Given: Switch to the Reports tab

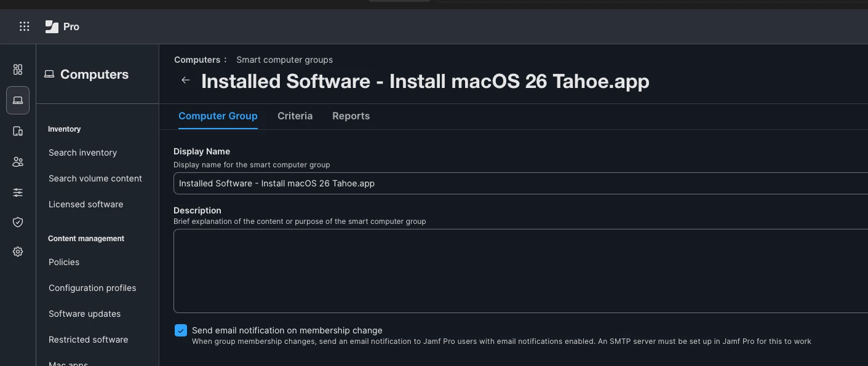Looking at the screenshot, I should click(x=351, y=116).
